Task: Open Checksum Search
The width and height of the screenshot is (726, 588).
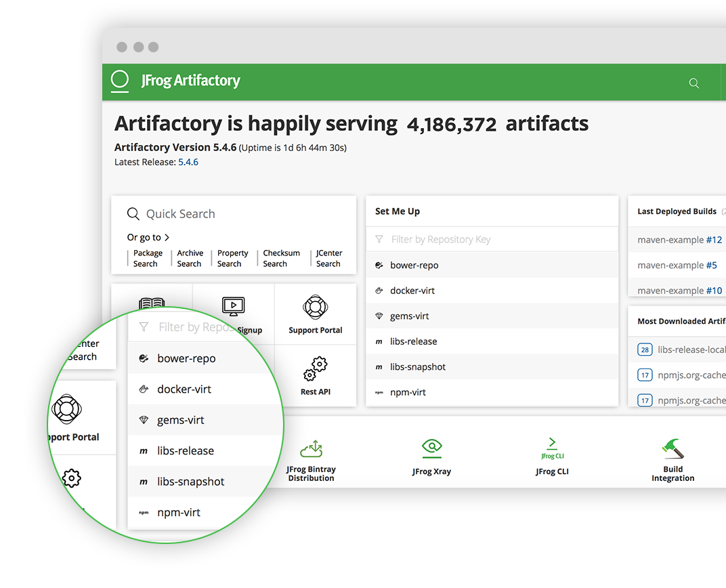Action: pos(282,258)
